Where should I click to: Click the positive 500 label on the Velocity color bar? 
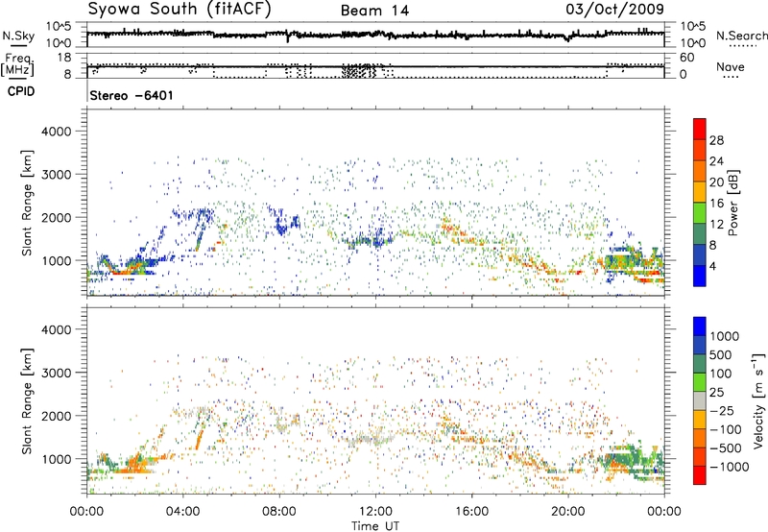pyautogui.click(x=721, y=355)
